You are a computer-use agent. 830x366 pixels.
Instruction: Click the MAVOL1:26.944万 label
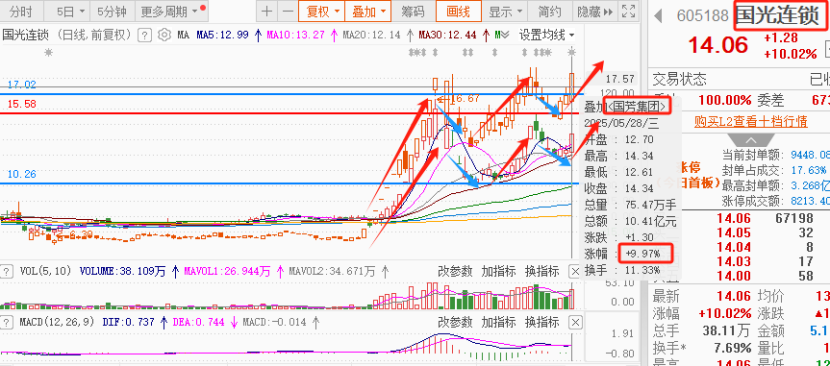pos(227,272)
